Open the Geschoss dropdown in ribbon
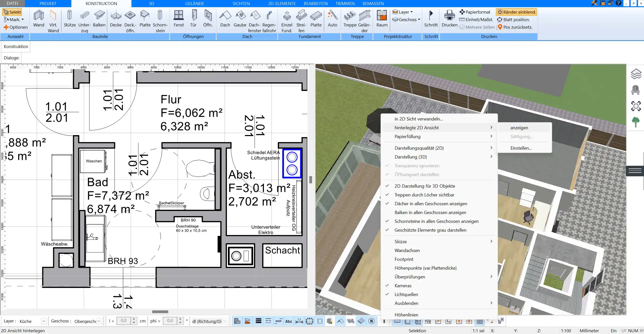Viewport: 644px width, 334px height. [x=406, y=20]
